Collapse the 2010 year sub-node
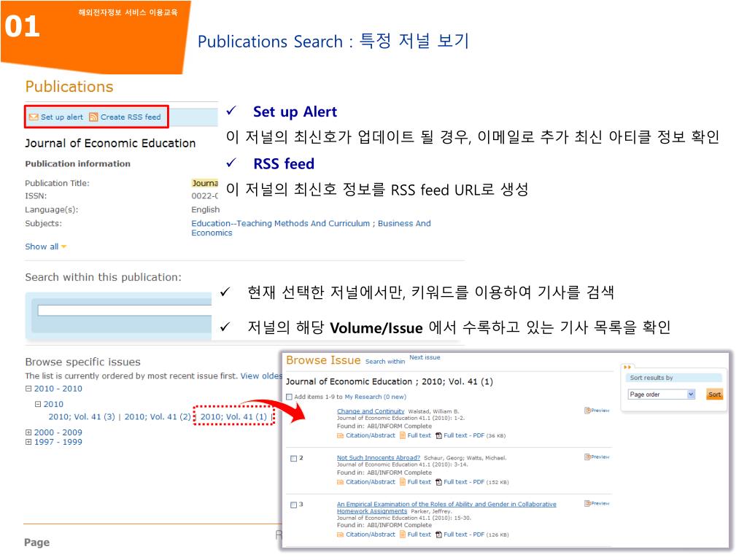This screenshot has height=560, width=747. [x=38, y=404]
